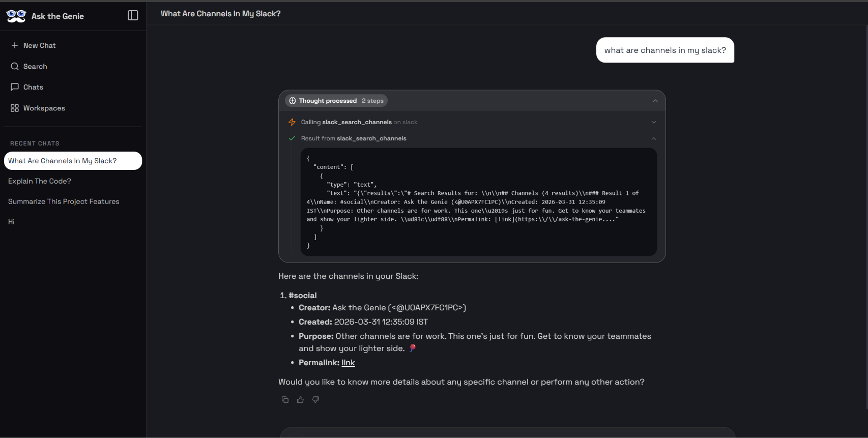Click the chat message input field at bottom
The image size is (868, 438).
[x=507, y=432]
